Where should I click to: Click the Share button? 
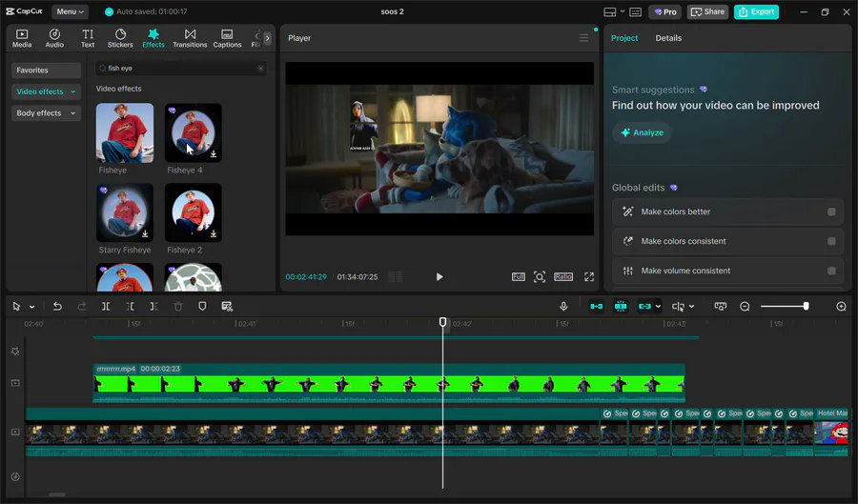coord(707,11)
